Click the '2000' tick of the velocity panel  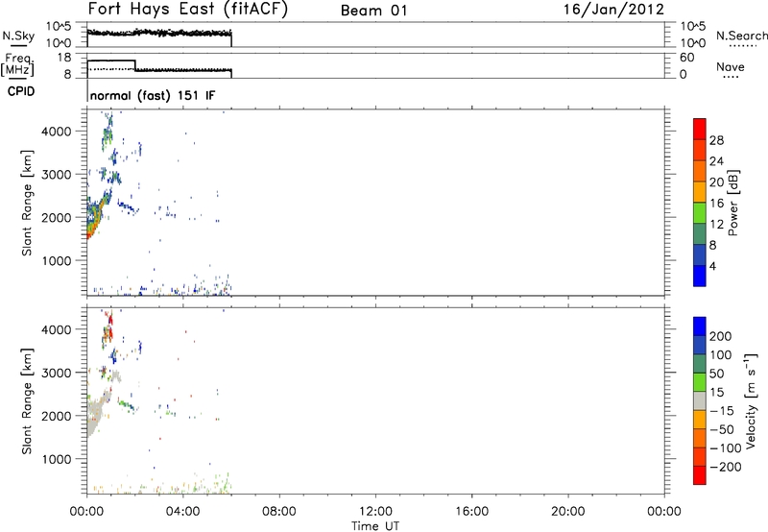pyautogui.click(x=56, y=416)
